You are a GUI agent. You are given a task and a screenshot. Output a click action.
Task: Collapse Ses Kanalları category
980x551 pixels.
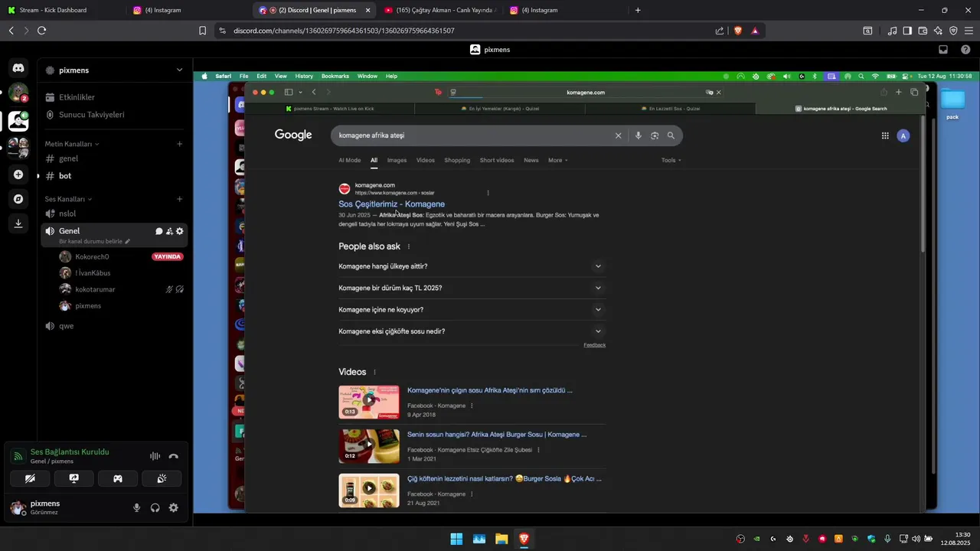[67, 199]
